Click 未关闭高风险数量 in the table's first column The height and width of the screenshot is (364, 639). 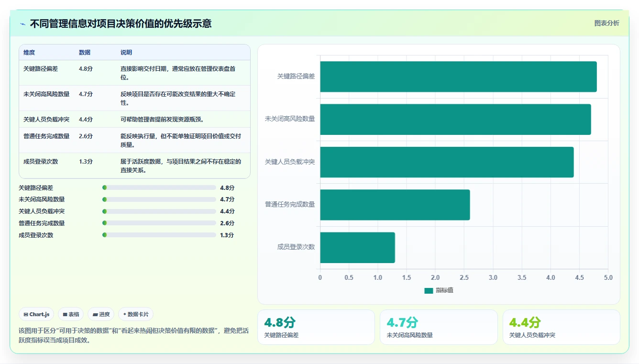coord(46,94)
